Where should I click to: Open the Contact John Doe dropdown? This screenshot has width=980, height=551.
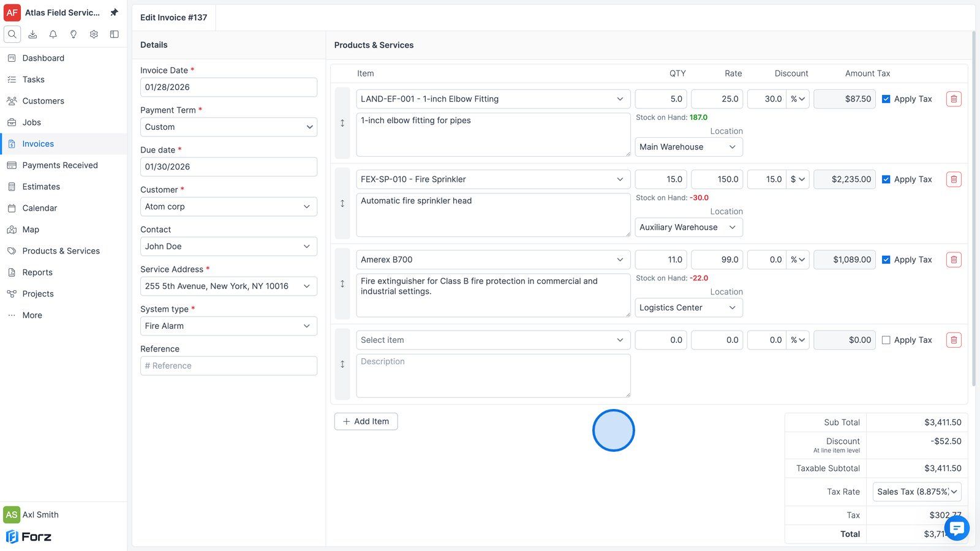tap(228, 246)
